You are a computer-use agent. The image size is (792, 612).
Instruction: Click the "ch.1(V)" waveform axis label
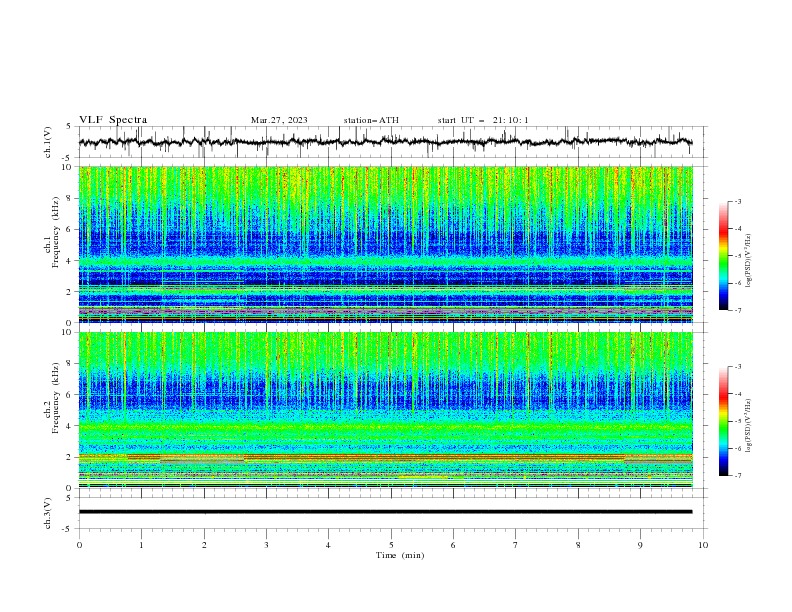coord(48,142)
